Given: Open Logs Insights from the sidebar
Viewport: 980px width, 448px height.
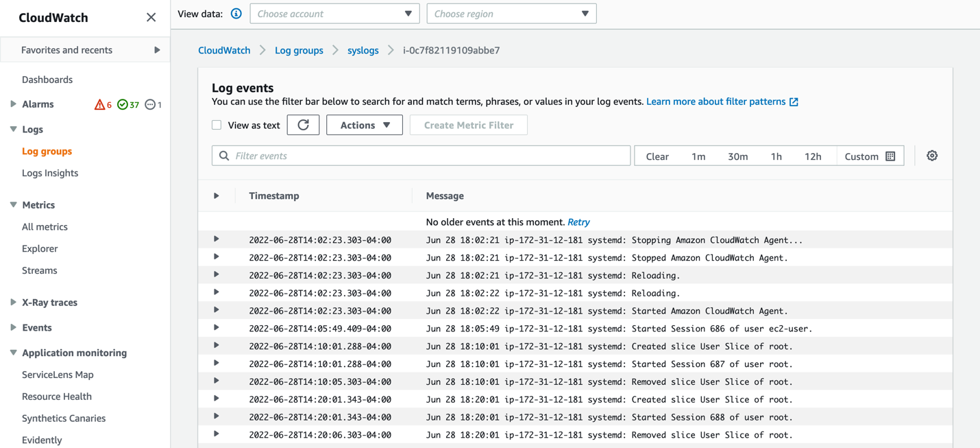Looking at the screenshot, I should pyautogui.click(x=50, y=172).
